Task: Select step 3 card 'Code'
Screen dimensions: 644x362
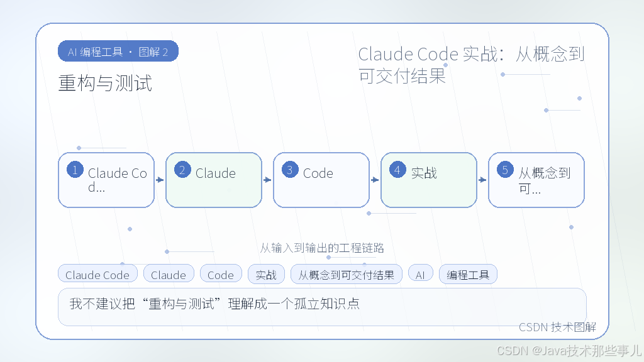Action: click(321, 180)
